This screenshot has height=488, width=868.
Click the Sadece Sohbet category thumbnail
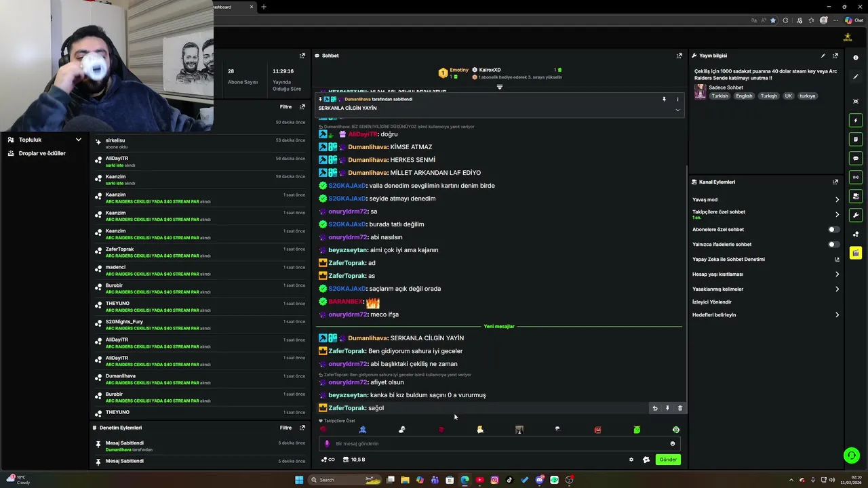700,91
